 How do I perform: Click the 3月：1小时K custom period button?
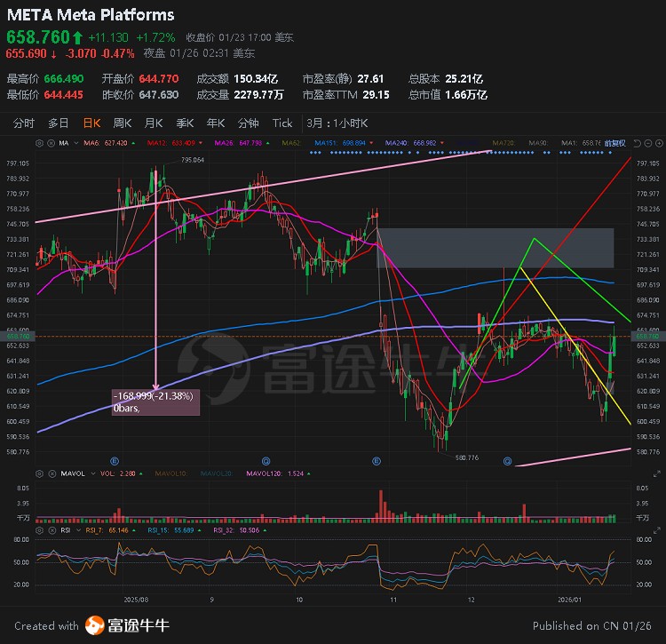coord(337,123)
